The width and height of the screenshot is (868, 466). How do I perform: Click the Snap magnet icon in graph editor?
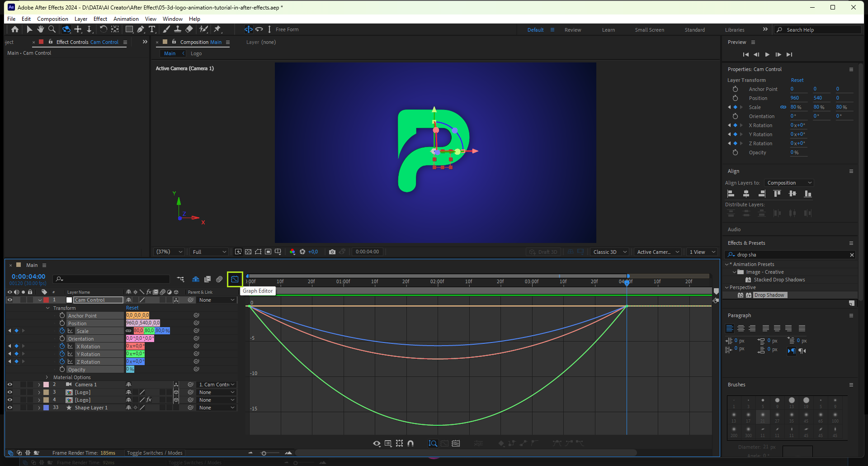coord(410,443)
